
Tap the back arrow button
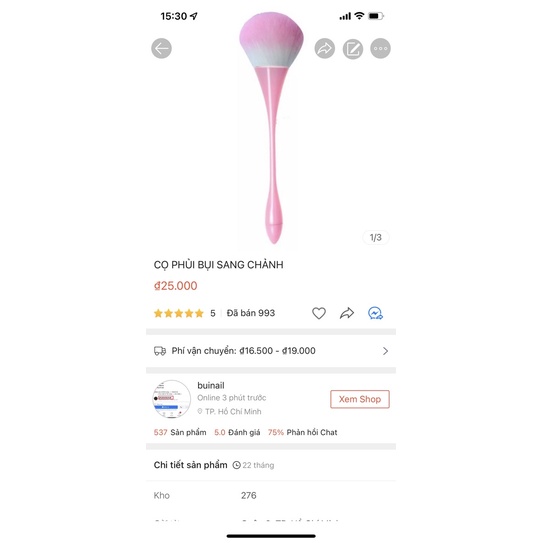[161, 48]
